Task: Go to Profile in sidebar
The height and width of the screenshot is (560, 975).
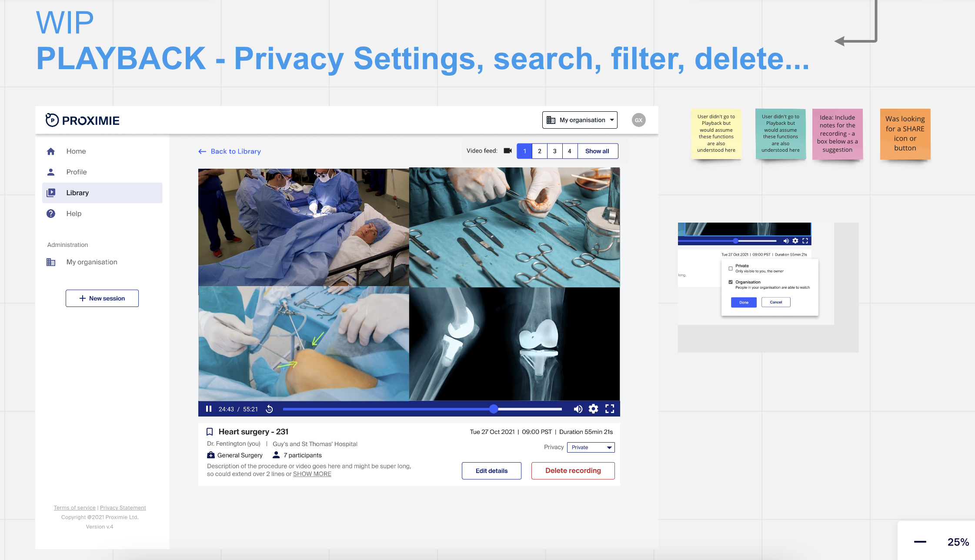Action: [x=77, y=172]
